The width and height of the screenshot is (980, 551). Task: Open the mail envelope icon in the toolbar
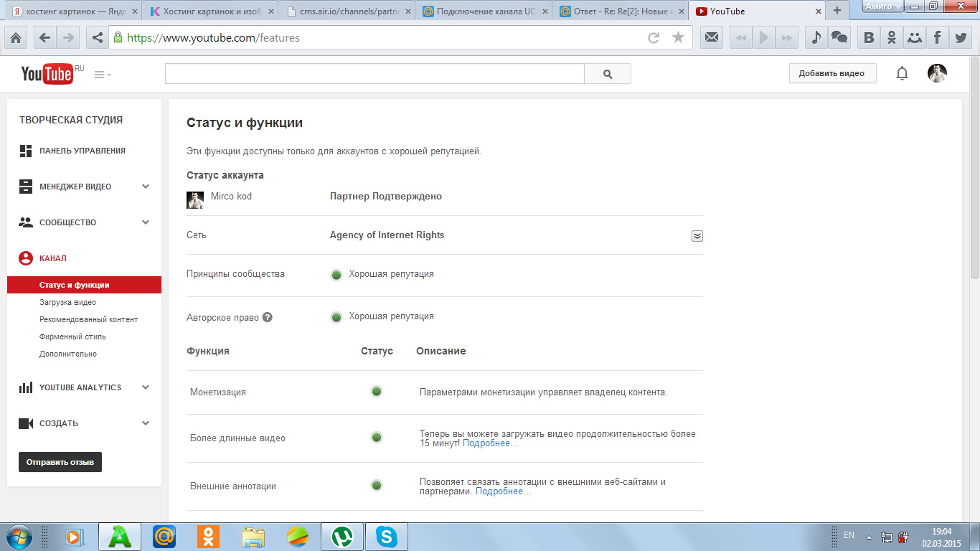point(712,38)
